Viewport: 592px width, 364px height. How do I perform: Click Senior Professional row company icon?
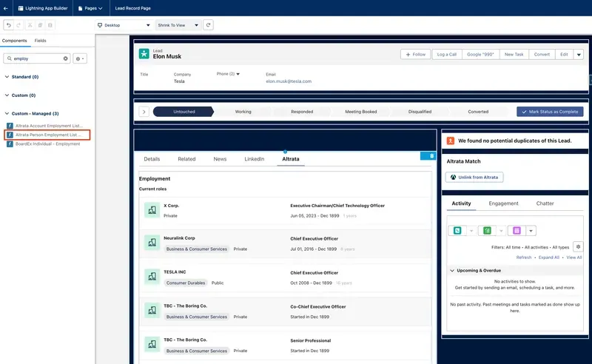point(152,344)
